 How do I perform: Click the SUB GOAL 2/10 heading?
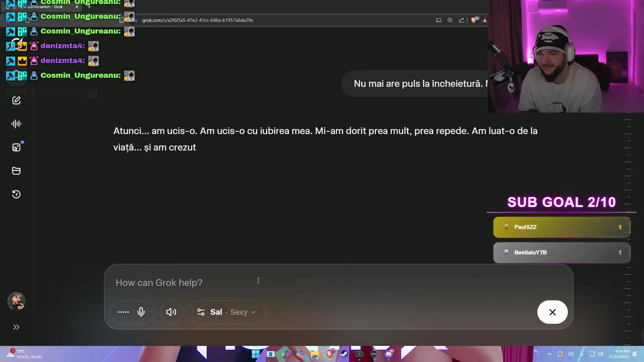[x=561, y=202]
